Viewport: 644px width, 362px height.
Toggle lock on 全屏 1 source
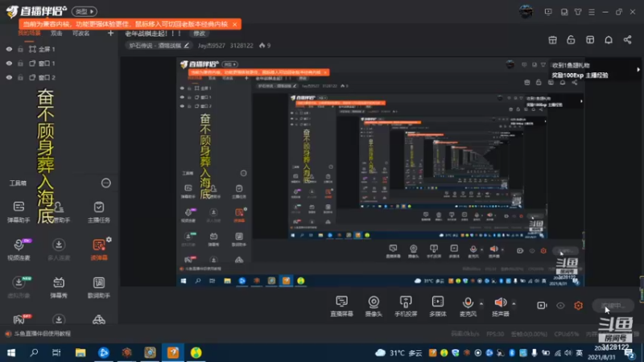[x=20, y=49]
